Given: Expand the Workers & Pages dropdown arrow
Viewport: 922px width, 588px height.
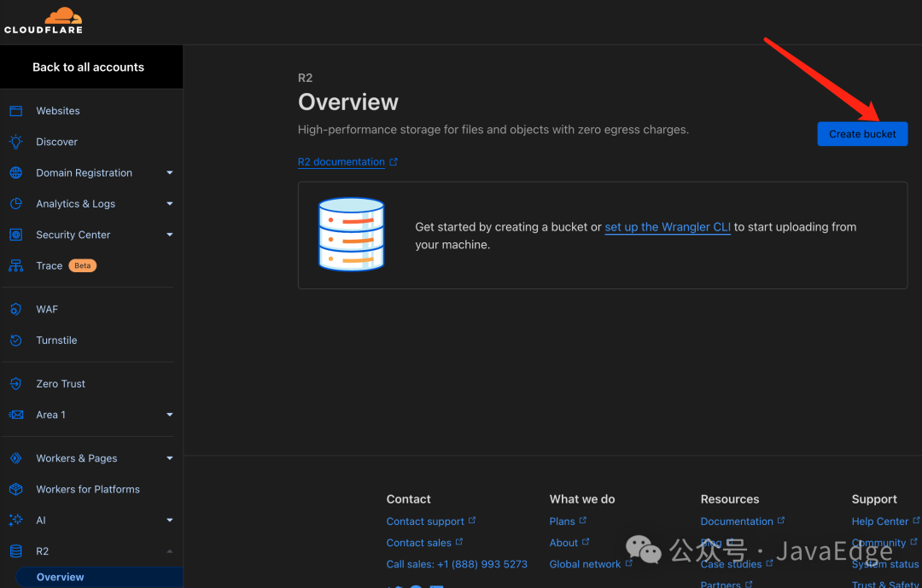Looking at the screenshot, I should (170, 458).
